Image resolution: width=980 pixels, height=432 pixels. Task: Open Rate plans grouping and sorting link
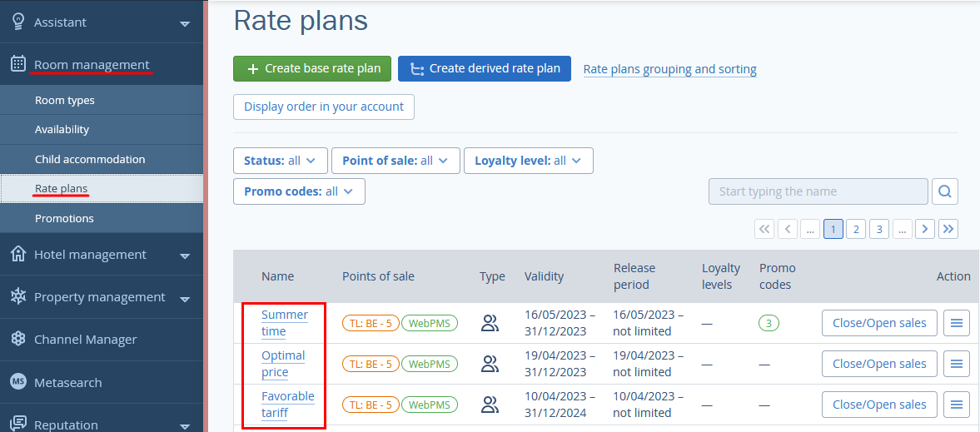coord(670,69)
